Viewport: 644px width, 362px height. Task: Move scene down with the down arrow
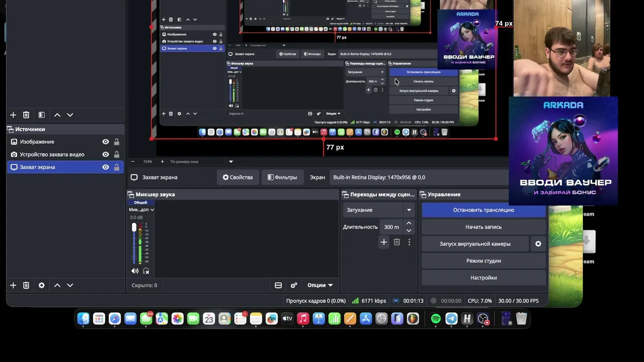click(x=70, y=115)
